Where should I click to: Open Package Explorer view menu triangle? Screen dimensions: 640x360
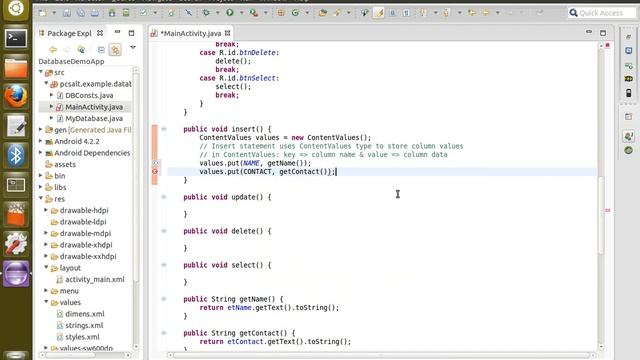[x=133, y=48]
